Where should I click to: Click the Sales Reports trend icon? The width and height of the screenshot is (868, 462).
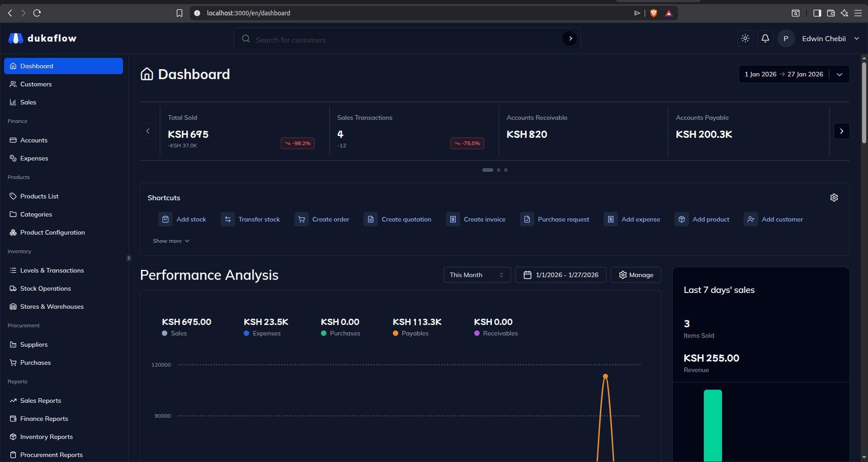click(13, 401)
